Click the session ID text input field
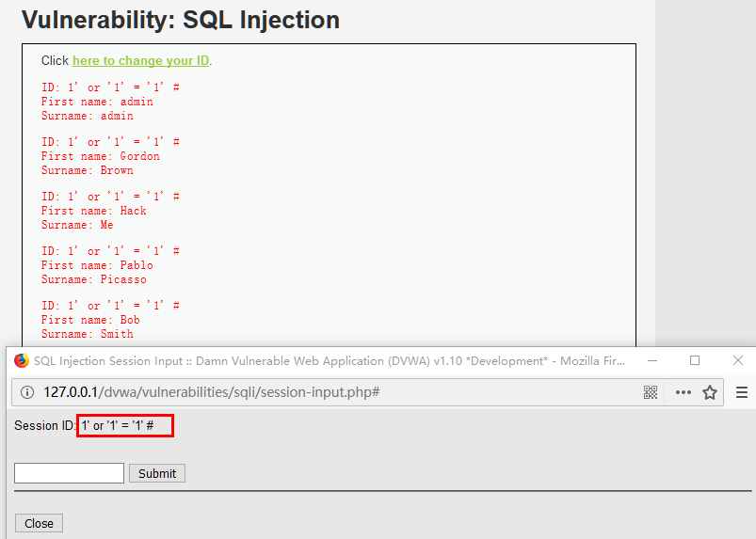This screenshot has width=756, height=539. pos(69,473)
